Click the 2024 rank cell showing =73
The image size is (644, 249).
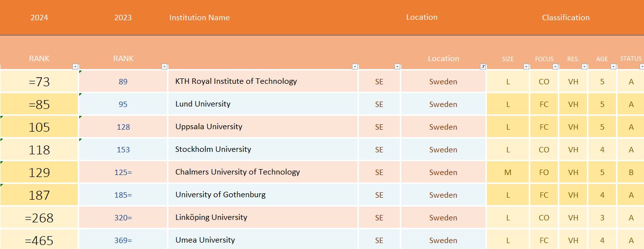39,82
